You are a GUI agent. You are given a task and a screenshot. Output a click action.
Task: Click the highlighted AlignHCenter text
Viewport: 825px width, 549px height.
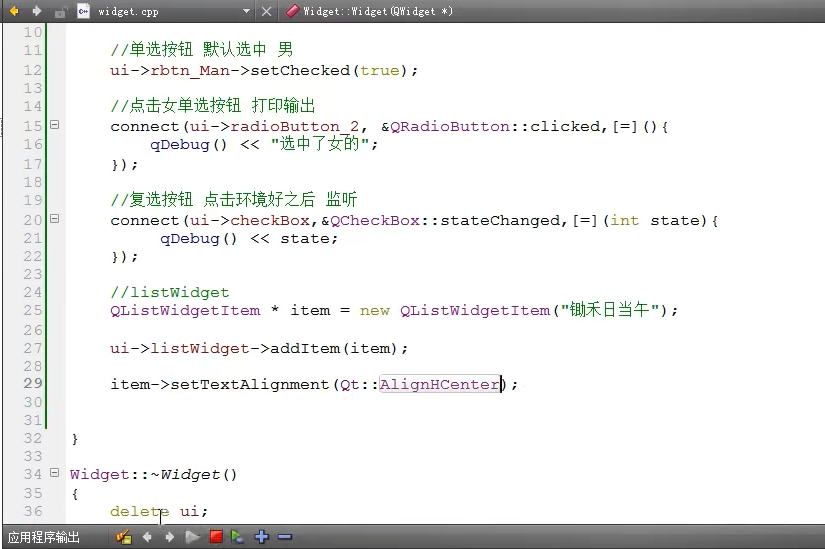[x=440, y=384]
